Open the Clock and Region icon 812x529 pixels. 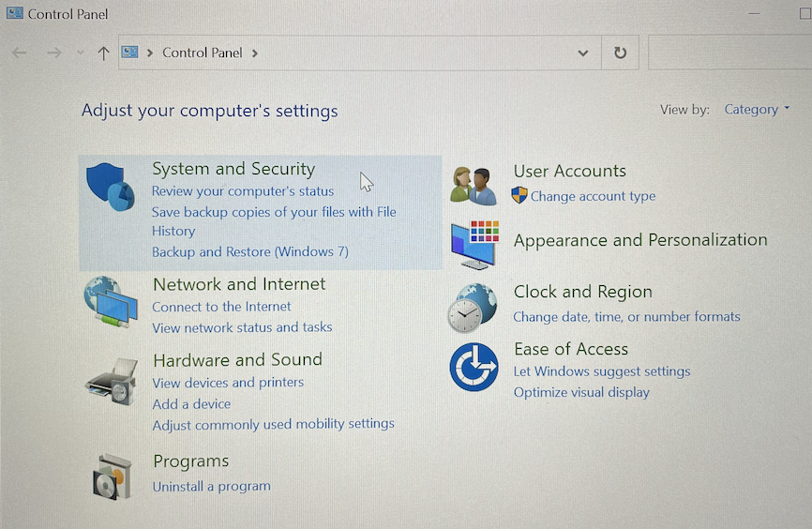click(x=473, y=309)
